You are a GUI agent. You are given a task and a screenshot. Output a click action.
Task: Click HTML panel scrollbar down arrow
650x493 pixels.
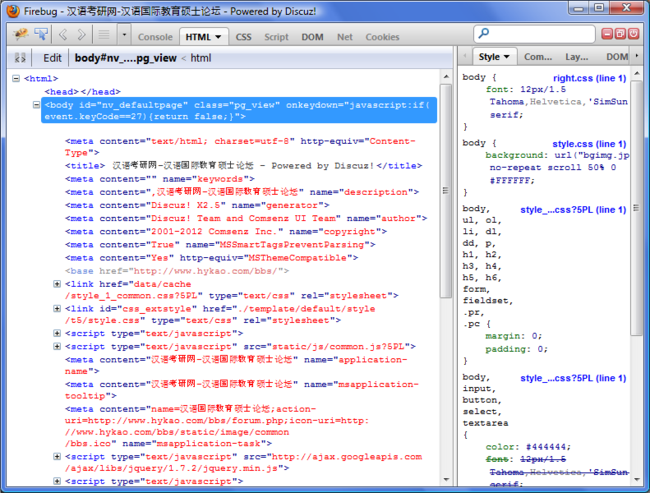click(446, 480)
